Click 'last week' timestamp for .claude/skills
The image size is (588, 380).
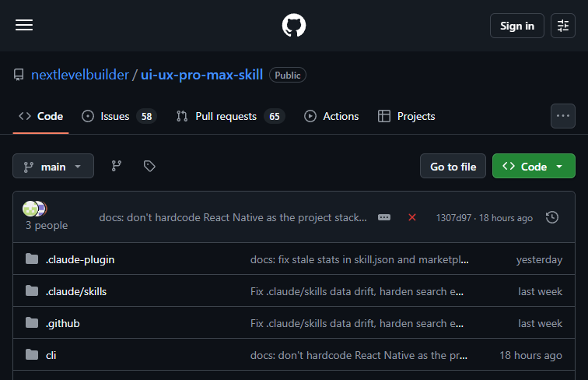(x=540, y=291)
